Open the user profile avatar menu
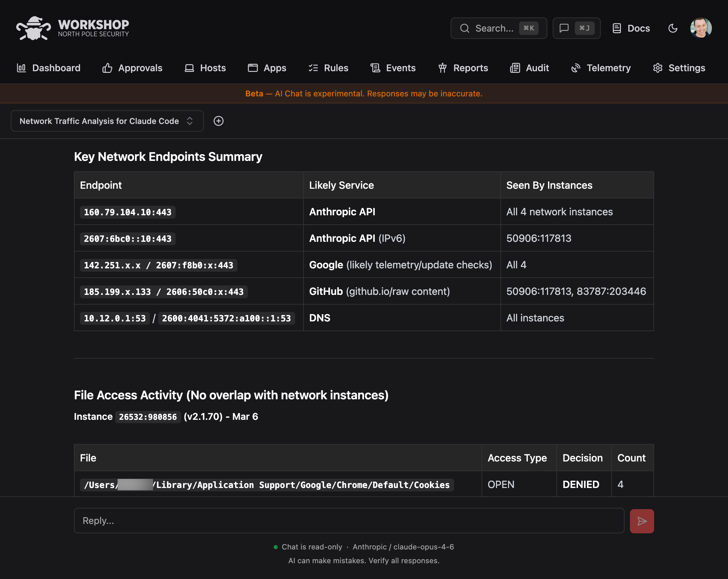728x579 pixels. [x=701, y=28]
